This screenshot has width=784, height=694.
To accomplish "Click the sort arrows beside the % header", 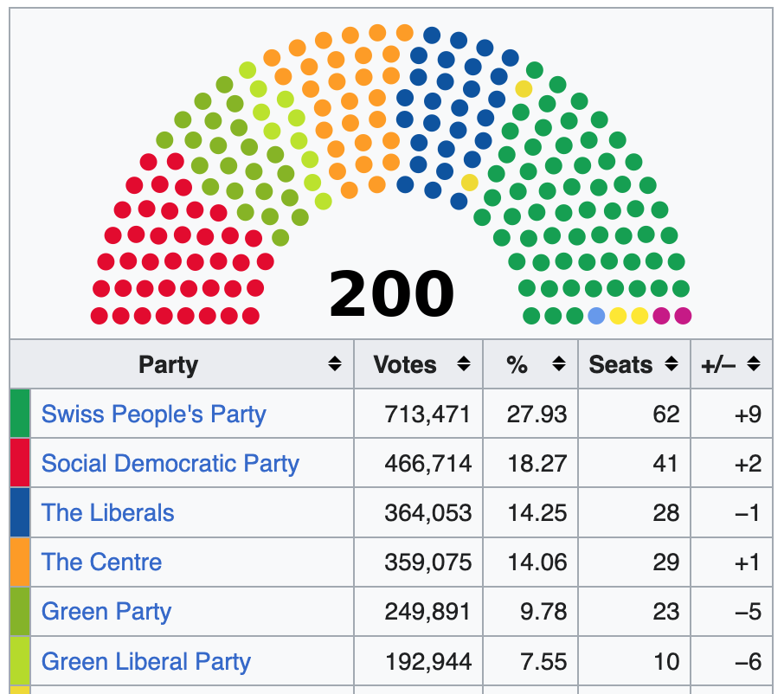I will tap(559, 365).
